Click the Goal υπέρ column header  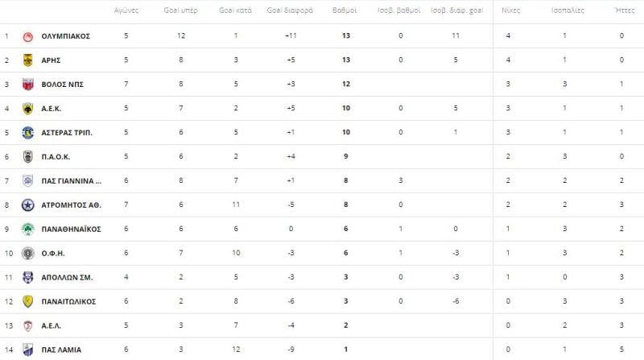[180, 10]
